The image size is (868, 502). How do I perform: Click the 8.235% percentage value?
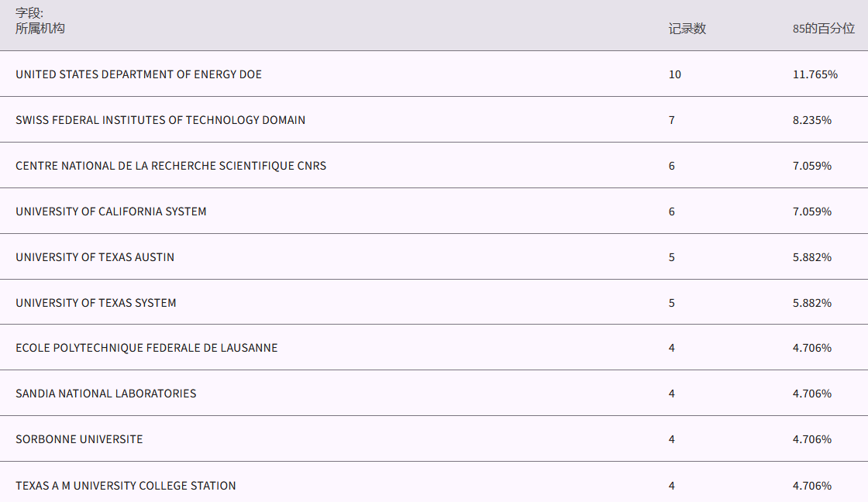point(812,120)
